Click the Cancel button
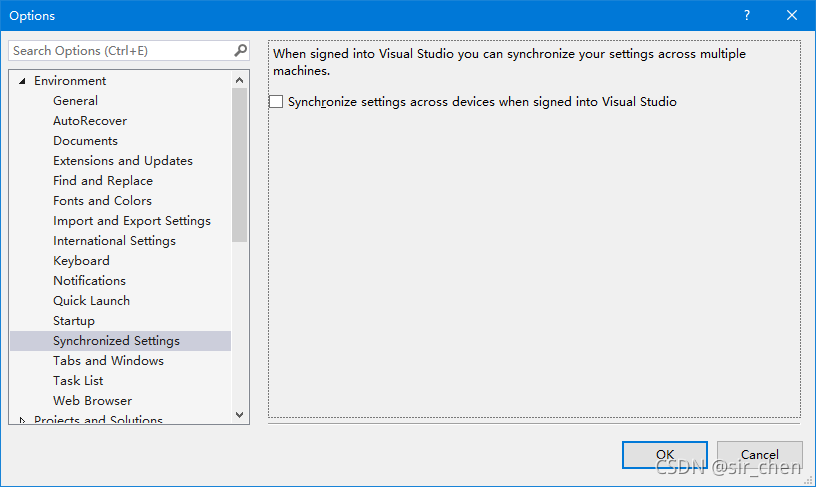This screenshot has width=816, height=487. click(x=759, y=455)
